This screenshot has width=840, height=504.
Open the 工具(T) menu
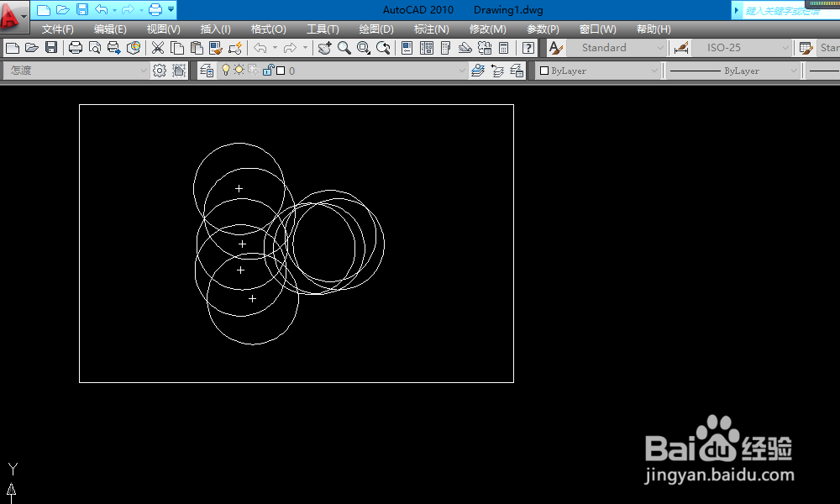[323, 29]
